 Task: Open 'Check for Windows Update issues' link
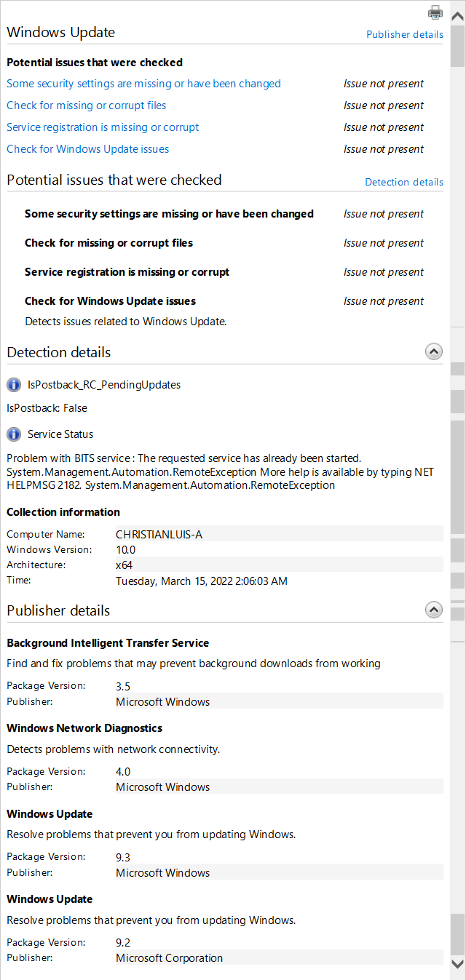88,149
